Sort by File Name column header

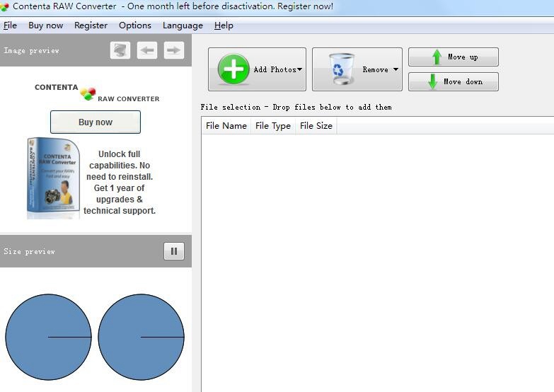click(x=226, y=126)
